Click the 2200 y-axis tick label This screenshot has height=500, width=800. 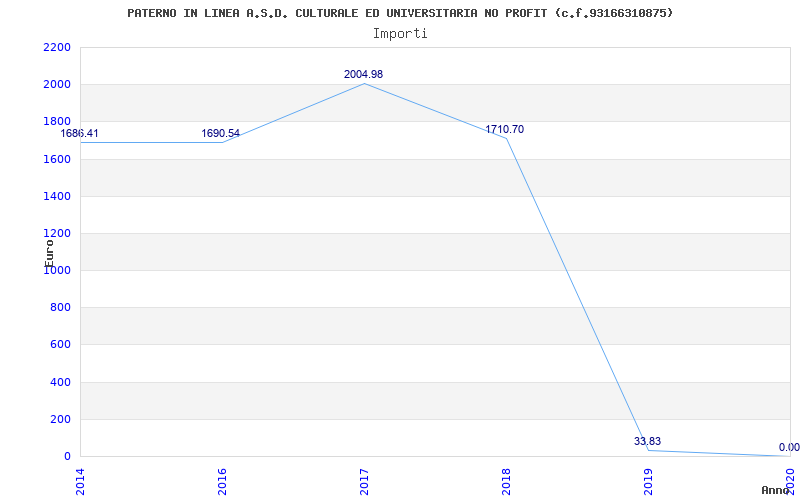57,47
